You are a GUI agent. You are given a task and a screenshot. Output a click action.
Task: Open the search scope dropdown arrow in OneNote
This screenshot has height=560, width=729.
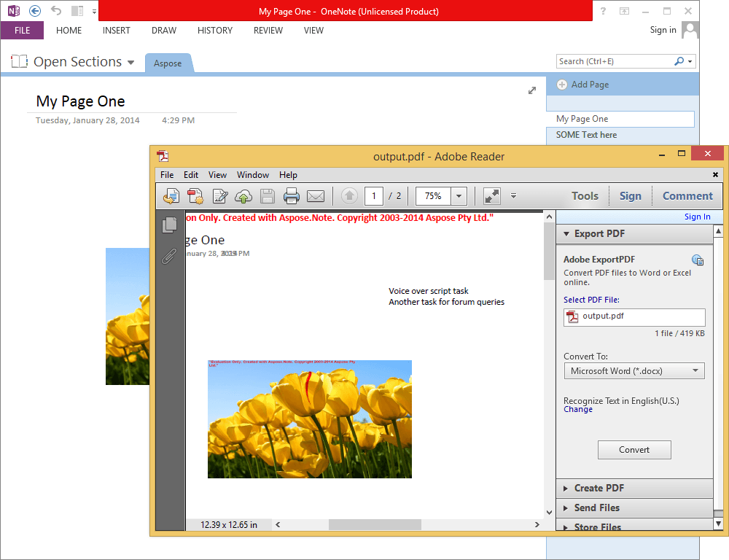click(690, 61)
